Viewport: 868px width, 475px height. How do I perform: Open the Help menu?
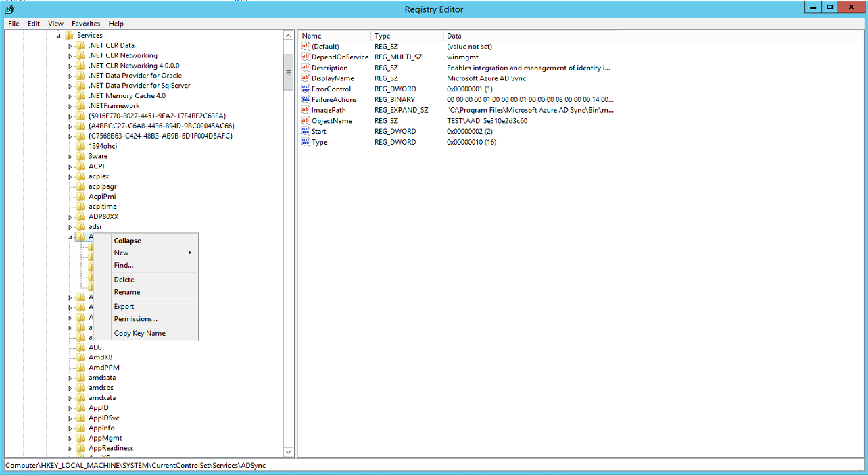point(116,24)
